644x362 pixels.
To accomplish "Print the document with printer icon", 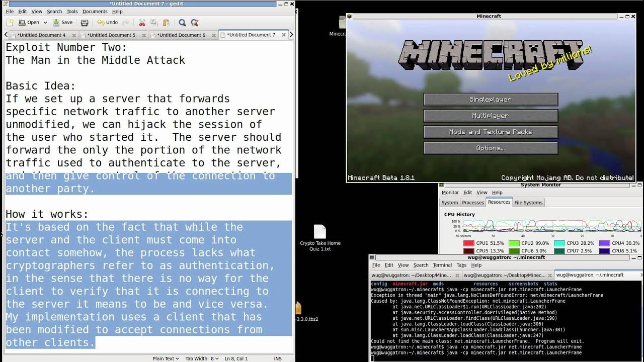I will click(x=85, y=23).
